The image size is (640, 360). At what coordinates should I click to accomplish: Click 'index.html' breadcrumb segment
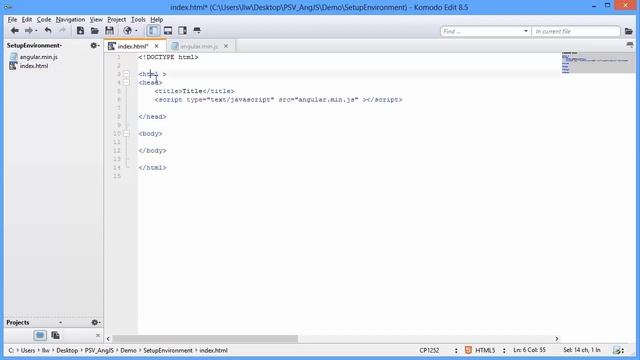[213, 350]
